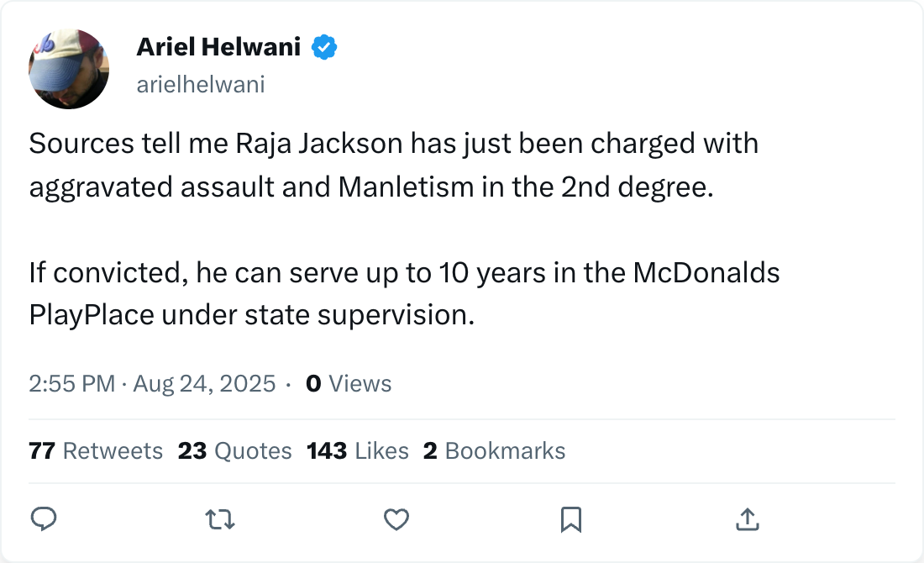The height and width of the screenshot is (563, 924).
Task: Show the 77 Retweets list
Action: coord(96,451)
